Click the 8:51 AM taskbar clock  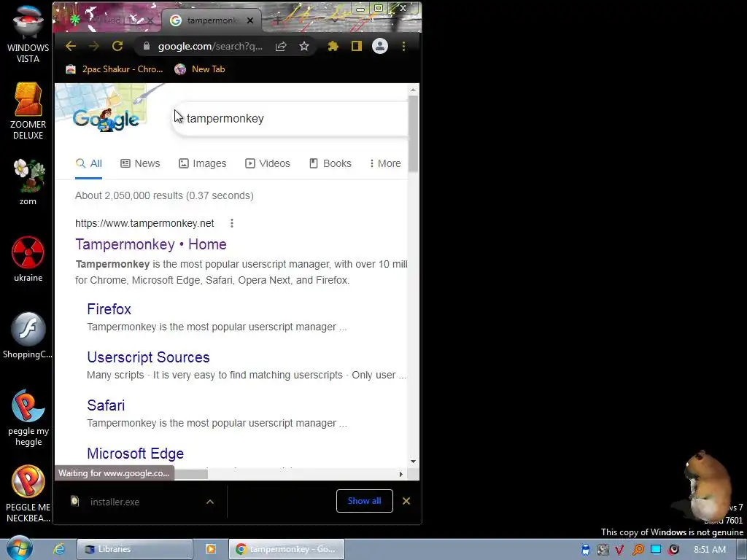710,550
